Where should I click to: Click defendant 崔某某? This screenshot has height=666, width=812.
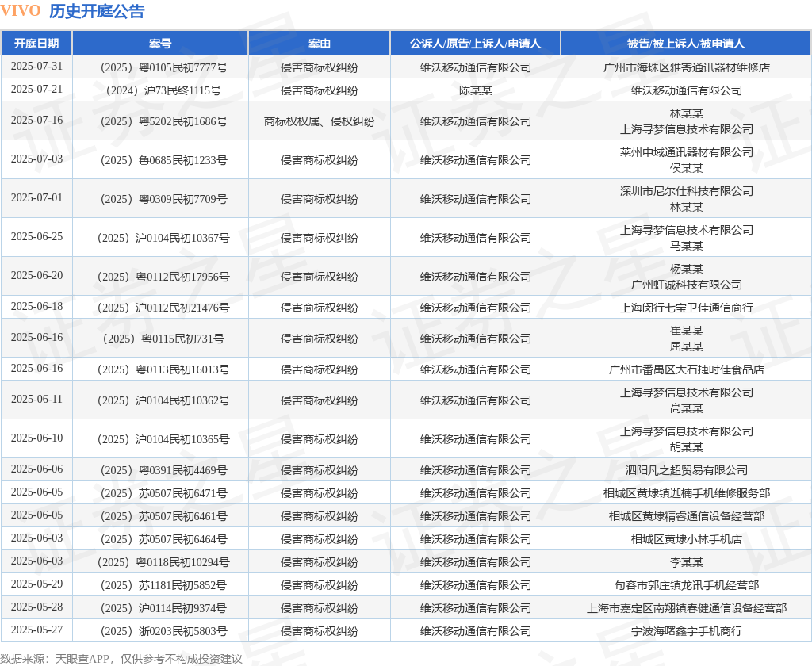pyautogui.click(x=686, y=331)
